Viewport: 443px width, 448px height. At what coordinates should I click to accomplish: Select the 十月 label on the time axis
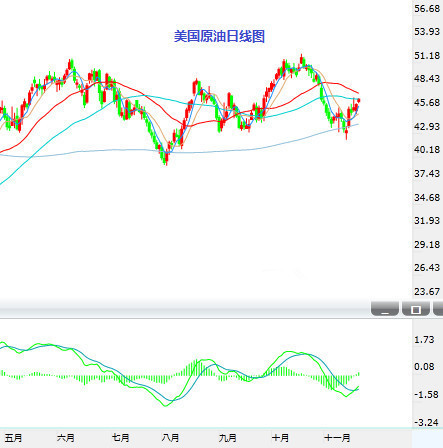tap(280, 438)
